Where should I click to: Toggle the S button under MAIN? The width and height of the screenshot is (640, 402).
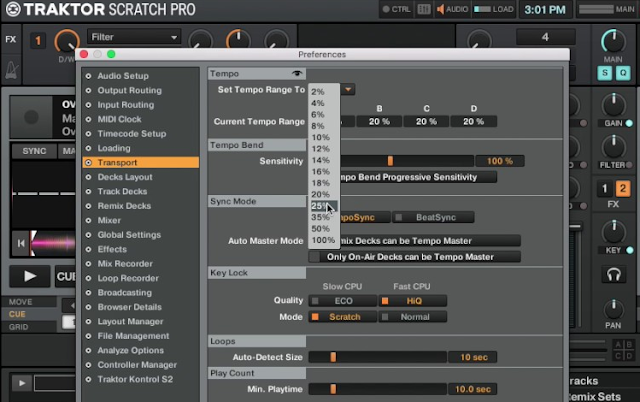point(605,73)
